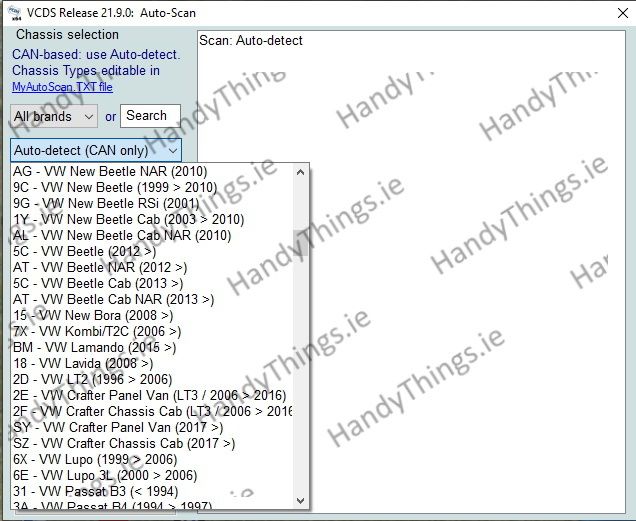Select 5C - VW Beetle (2012 >)
Viewport: 636px width, 521px height.
click(152, 252)
